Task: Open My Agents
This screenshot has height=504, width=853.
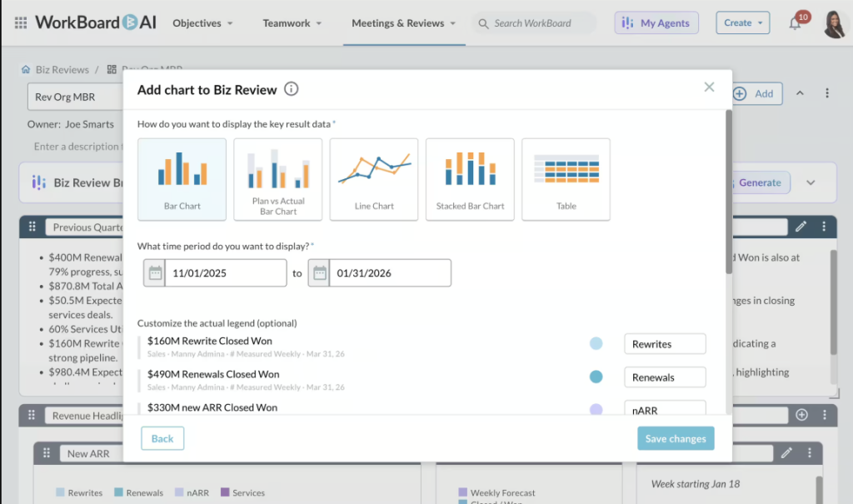Action: tap(656, 22)
